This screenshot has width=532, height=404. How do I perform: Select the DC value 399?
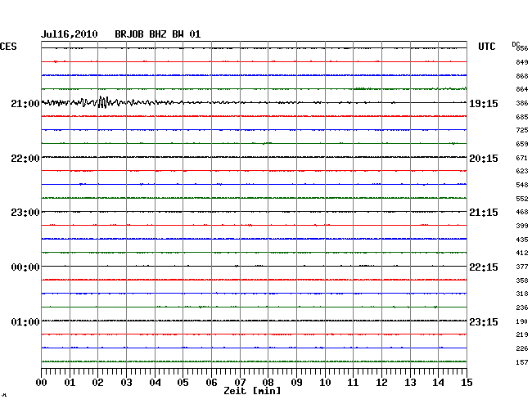[522, 226]
